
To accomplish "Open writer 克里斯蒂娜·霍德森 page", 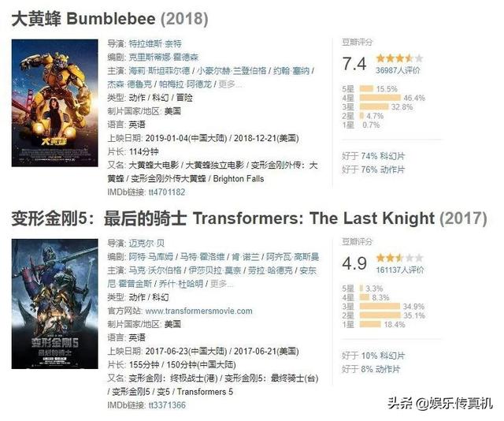I will [x=168, y=58].
